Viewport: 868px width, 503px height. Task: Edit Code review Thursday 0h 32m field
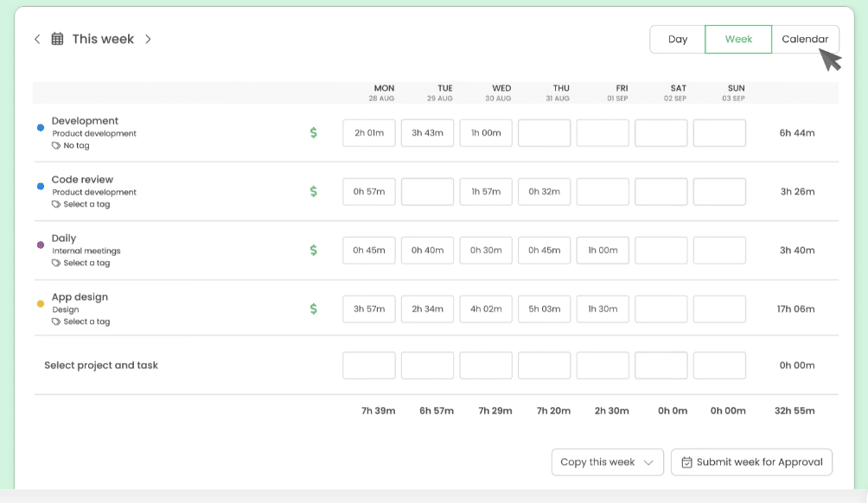point(544,192)
